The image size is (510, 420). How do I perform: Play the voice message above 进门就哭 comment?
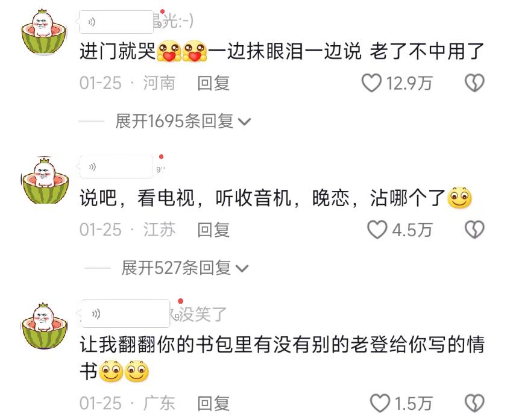[116, 22]
